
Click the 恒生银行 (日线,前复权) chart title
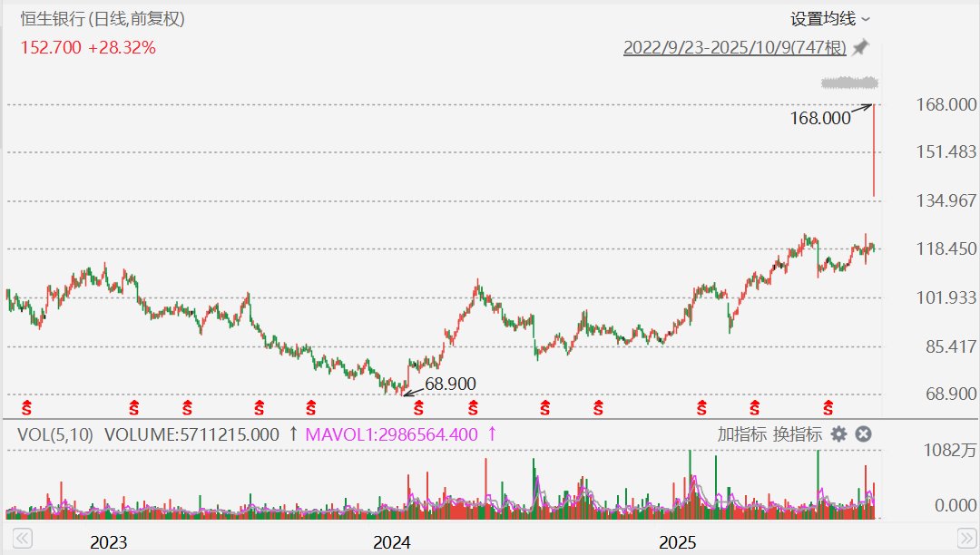point(108,18)
